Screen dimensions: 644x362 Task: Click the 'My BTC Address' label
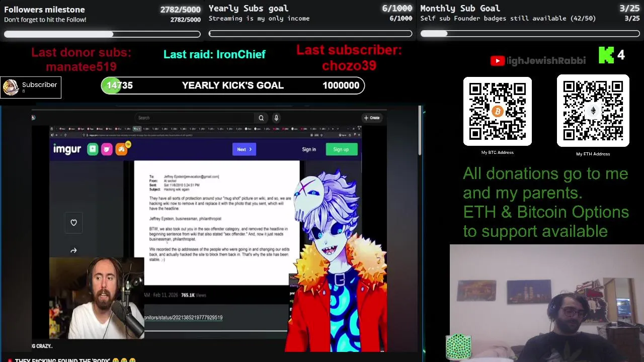497,152
